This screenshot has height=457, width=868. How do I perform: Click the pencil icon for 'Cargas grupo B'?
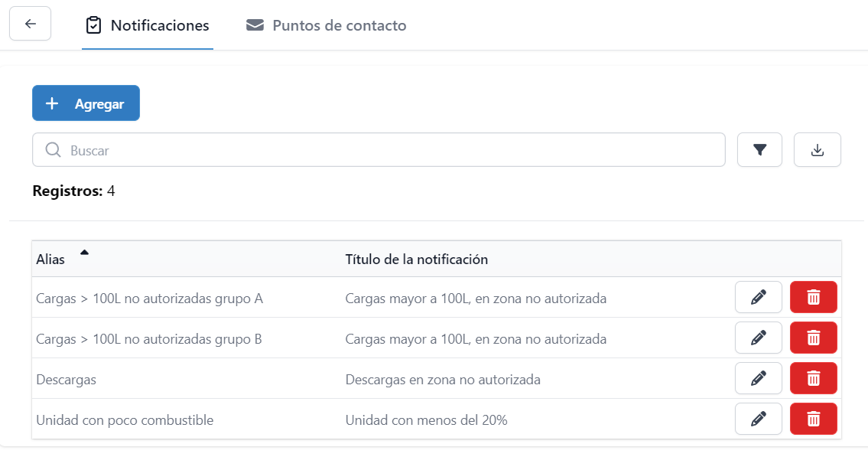(758, 338)
